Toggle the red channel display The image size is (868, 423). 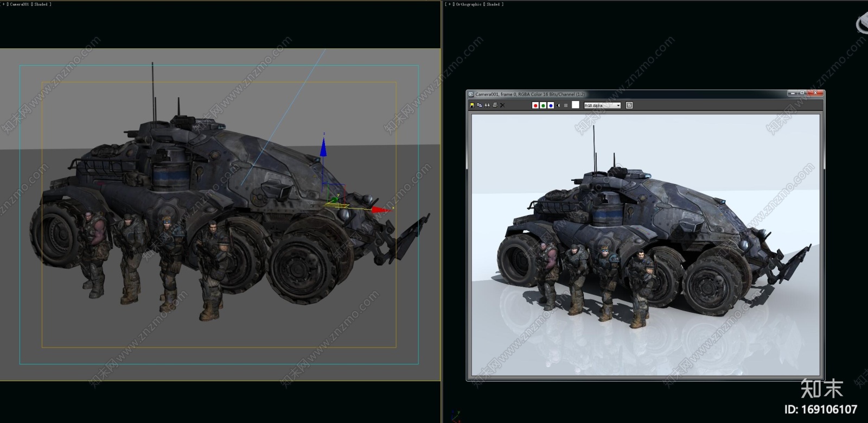click(x=535, y=105)
